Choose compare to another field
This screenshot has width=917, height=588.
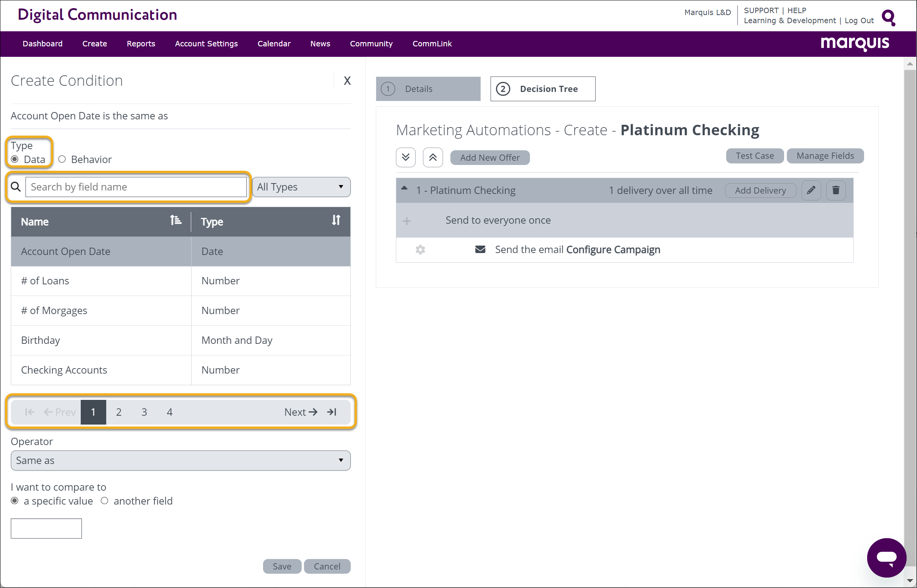[x=104, y=501]
